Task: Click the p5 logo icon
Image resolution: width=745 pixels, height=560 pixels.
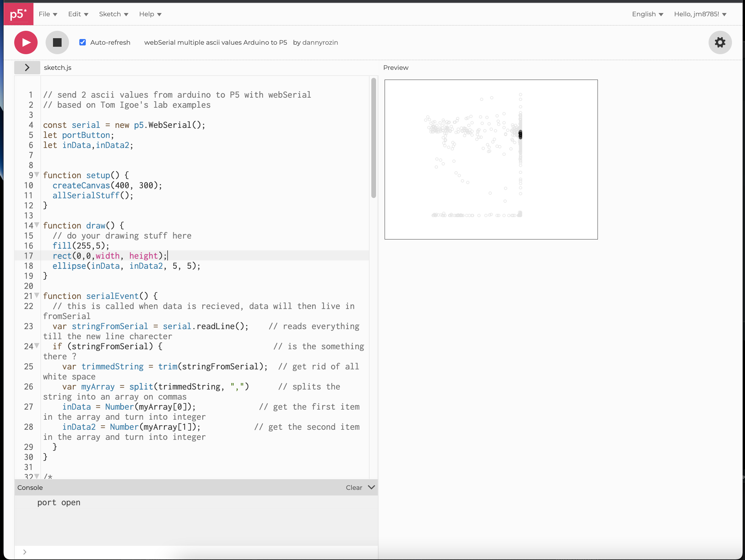Action: [18, 14]
